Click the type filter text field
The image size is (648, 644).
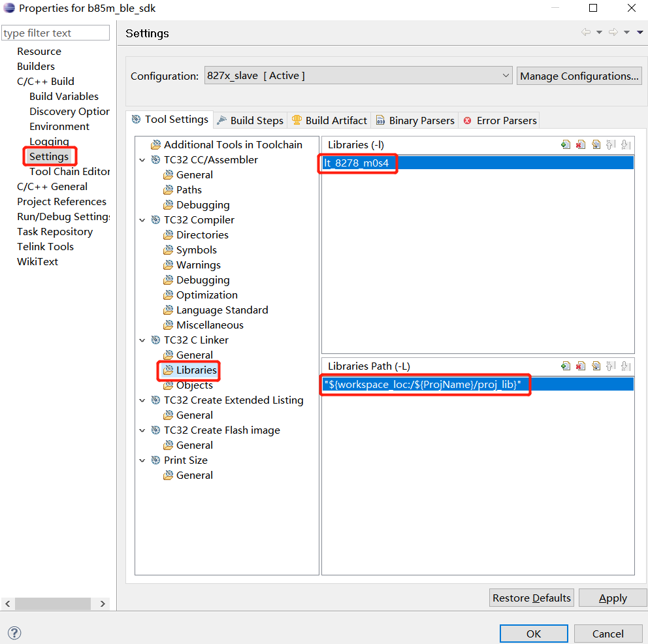pyautogui.click(x=55, y=32)
